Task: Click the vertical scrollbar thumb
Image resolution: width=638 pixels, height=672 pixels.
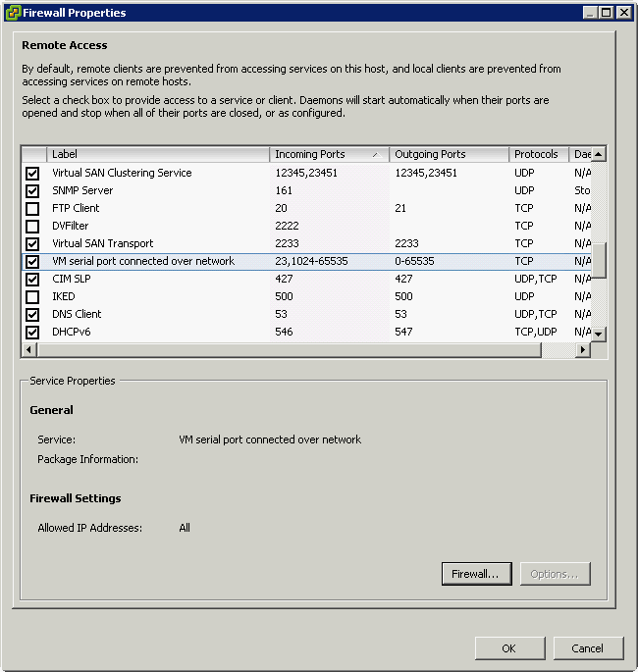Action: (x=599, y=261)
